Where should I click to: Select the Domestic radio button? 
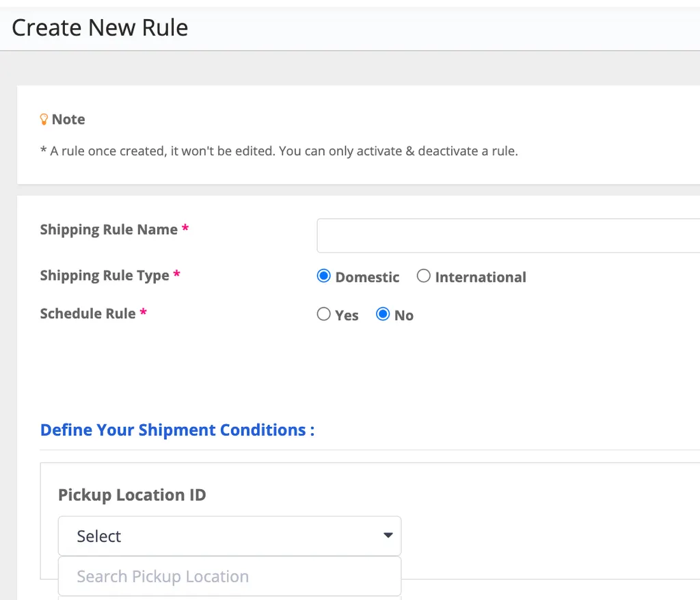click(323, 276)
